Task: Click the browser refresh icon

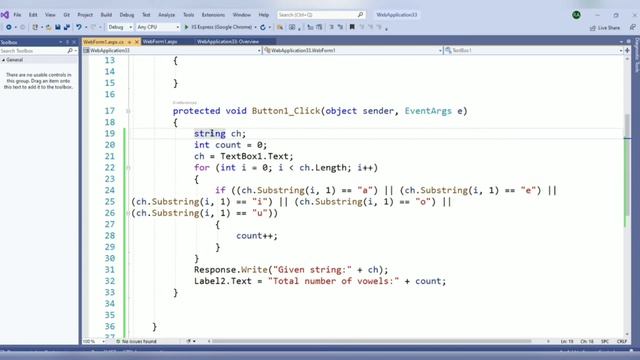Action: (x=263, y=27)
